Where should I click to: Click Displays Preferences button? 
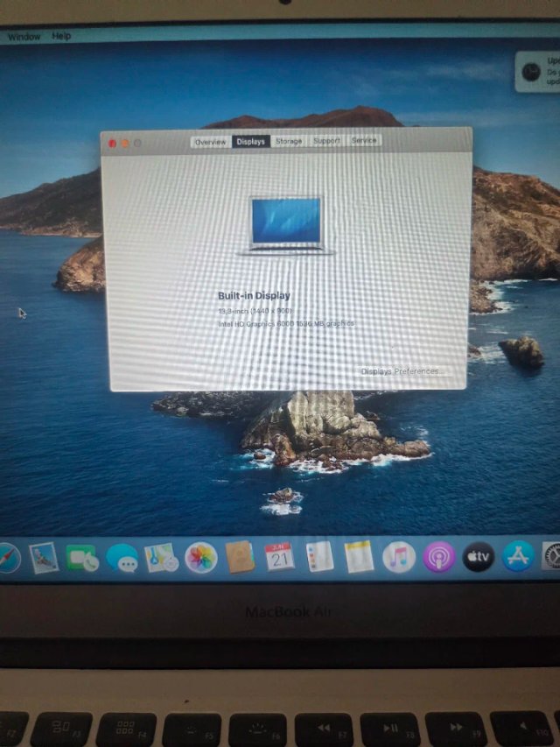click(402, 371)
